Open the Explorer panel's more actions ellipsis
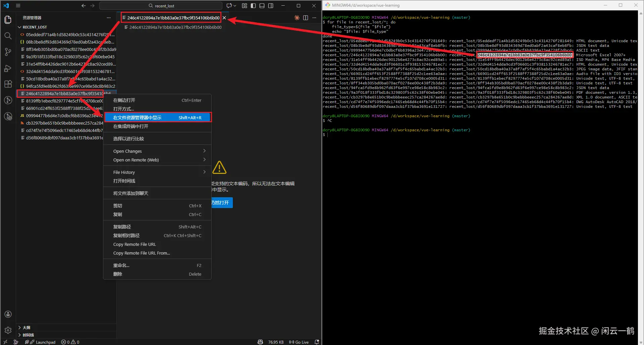The image size is (644, 345). point(109,18)
